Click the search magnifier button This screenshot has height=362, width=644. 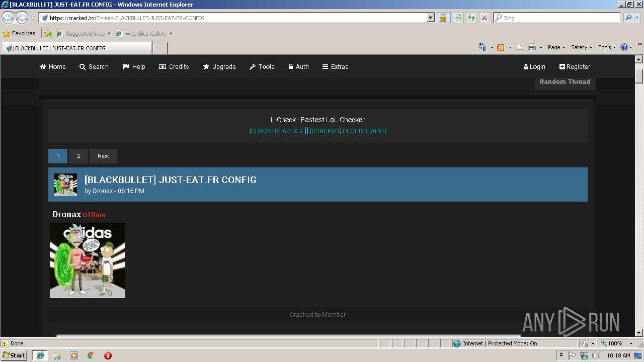coord(628,18)
